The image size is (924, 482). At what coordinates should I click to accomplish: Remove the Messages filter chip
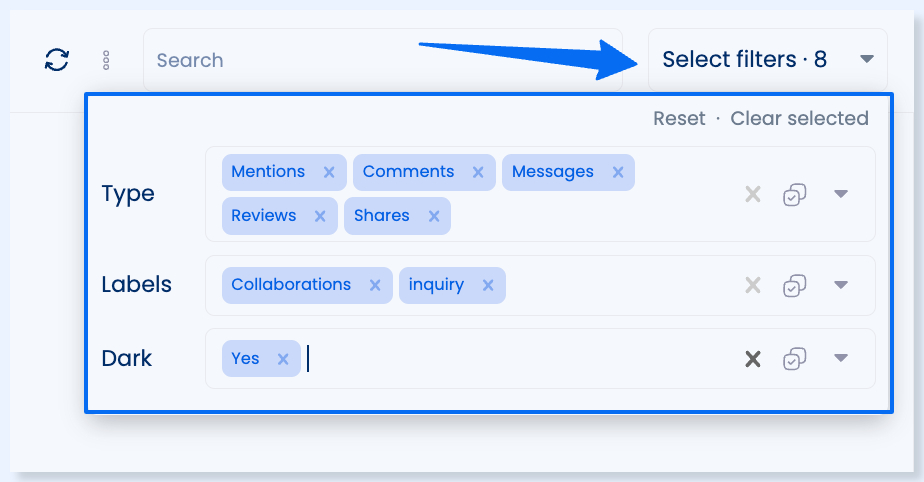(618, 172)
